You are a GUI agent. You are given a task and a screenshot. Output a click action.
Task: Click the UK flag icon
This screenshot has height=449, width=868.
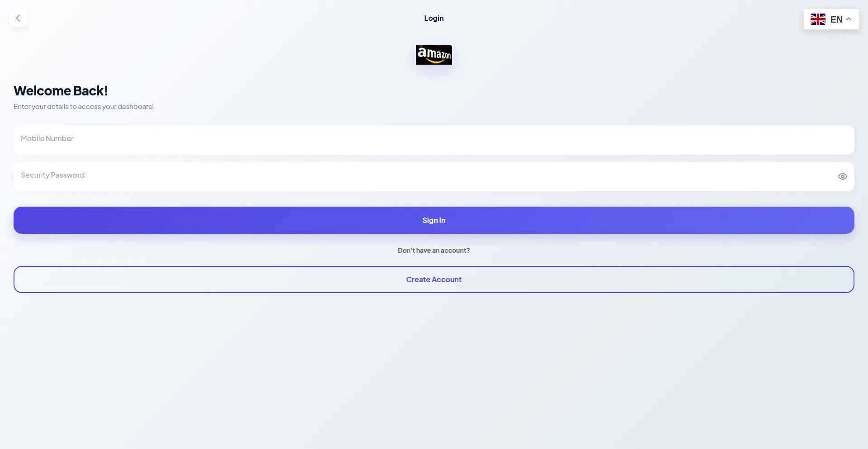[818, 19]
